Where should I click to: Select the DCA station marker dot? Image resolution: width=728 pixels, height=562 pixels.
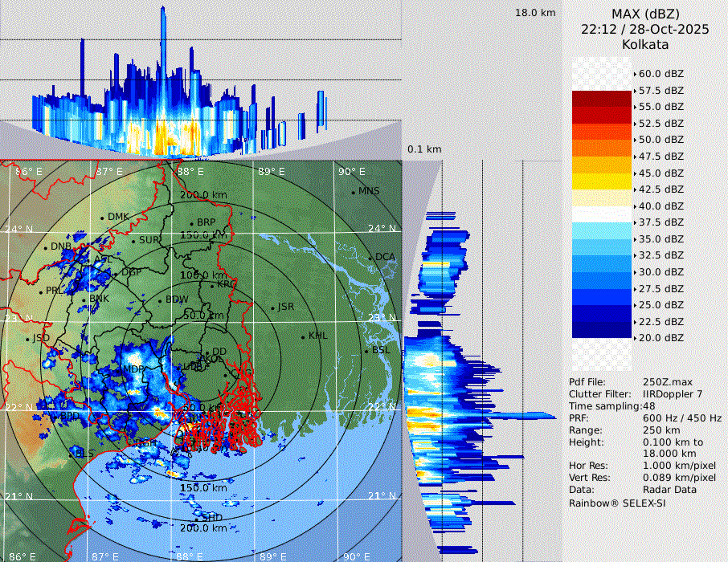370,258
